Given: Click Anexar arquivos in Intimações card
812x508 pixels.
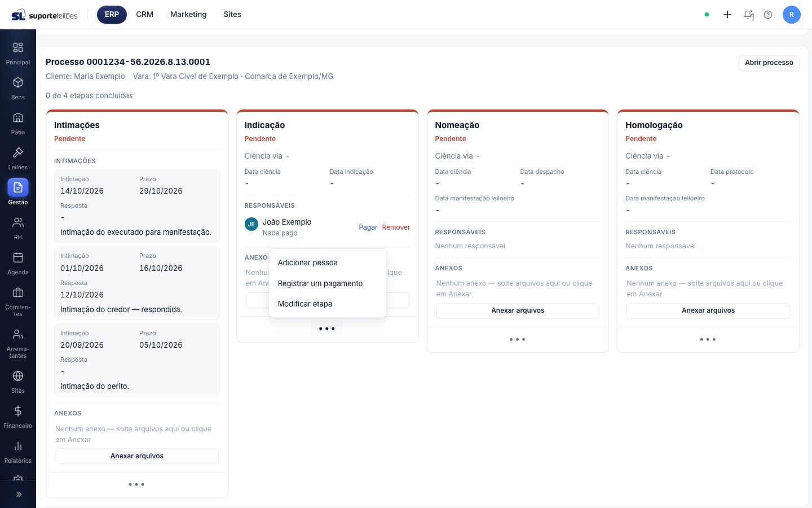Looking at the screenshot, I should pyautogui.click(x=137, y=456).
